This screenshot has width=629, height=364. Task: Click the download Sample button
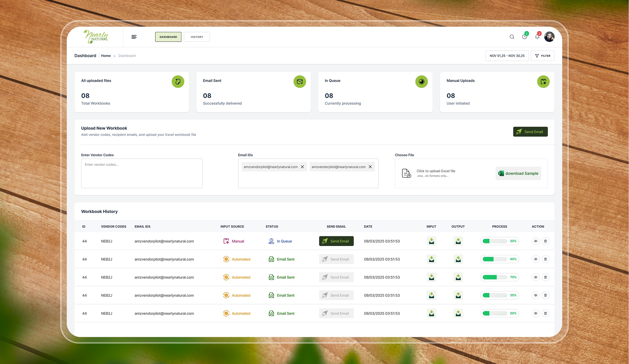point(518,173)
